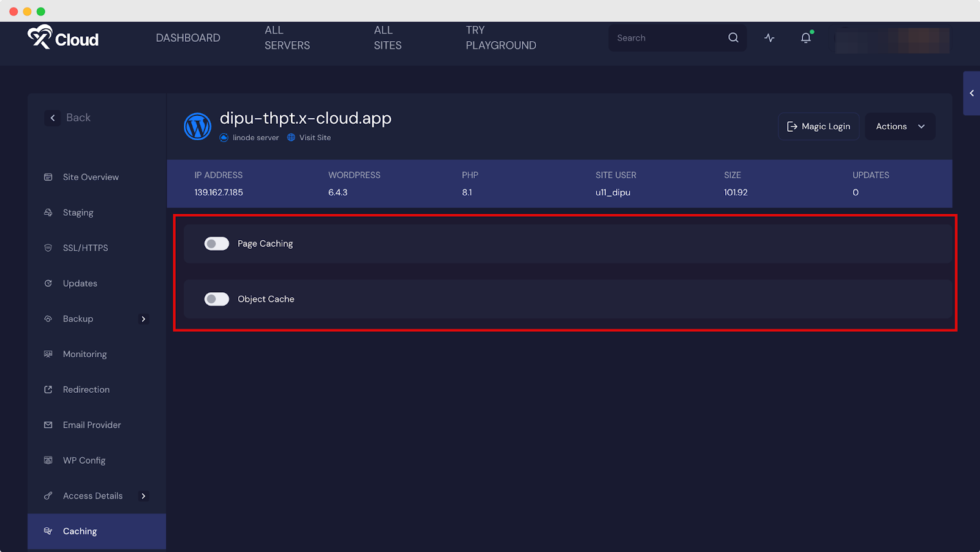Image resolution: width=980 pixels, height=552 pixels.
Task: Click the WordPress site logo
Action: (197, 127)
